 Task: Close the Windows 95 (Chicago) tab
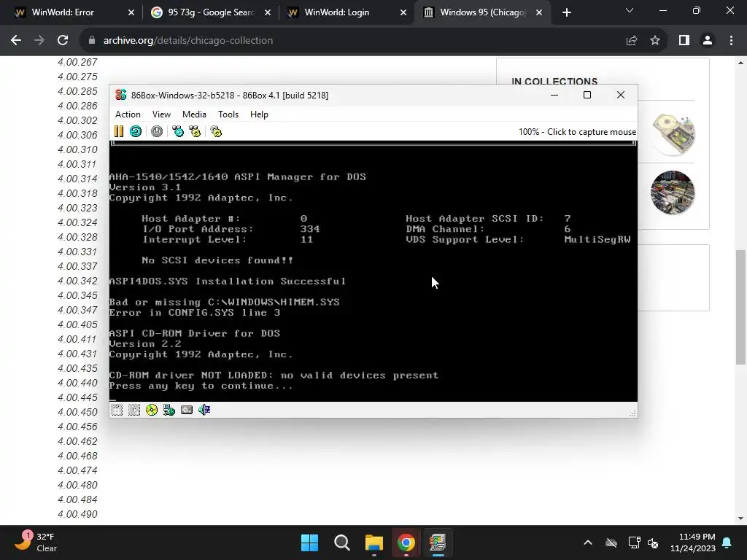[x=539, y=12]
